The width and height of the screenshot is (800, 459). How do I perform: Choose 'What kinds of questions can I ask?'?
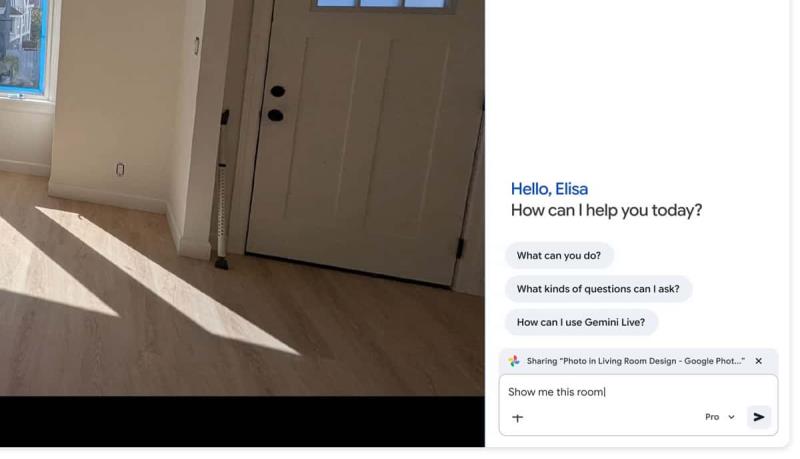598,289
